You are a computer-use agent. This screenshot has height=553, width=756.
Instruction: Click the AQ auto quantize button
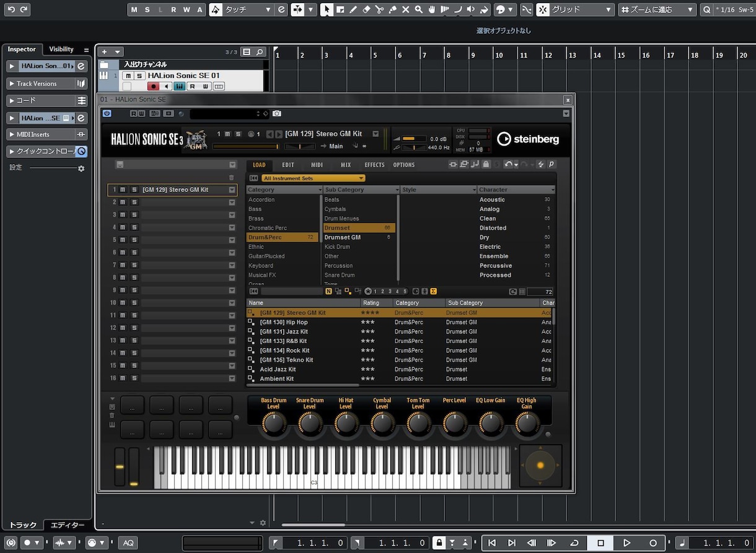coord(128,543)
